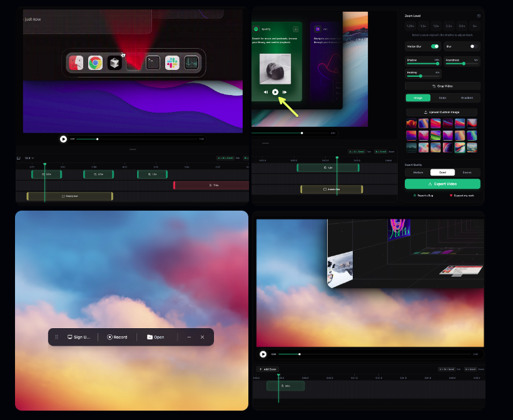Open Slack from the dock preview
This screenshot has height=420, width=513.
tap(172, 62)
